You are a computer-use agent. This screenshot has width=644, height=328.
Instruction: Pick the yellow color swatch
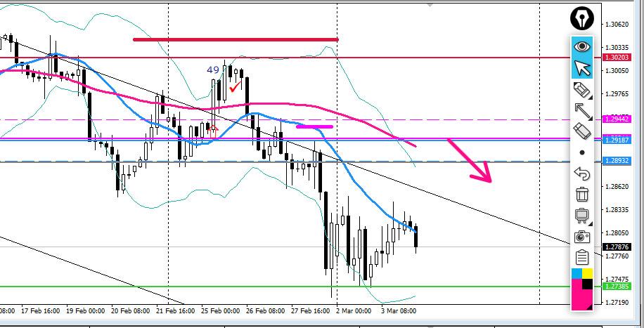[x=587, y=273]
